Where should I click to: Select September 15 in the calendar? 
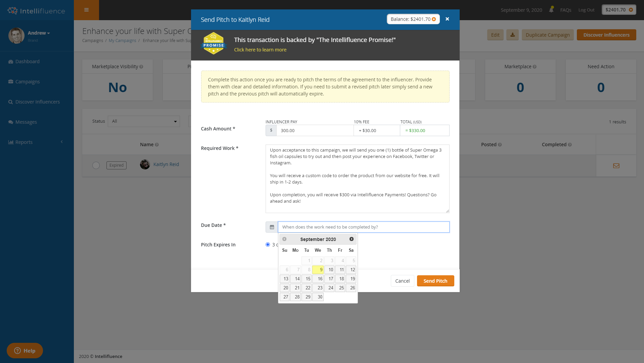(x=307, y=279)
